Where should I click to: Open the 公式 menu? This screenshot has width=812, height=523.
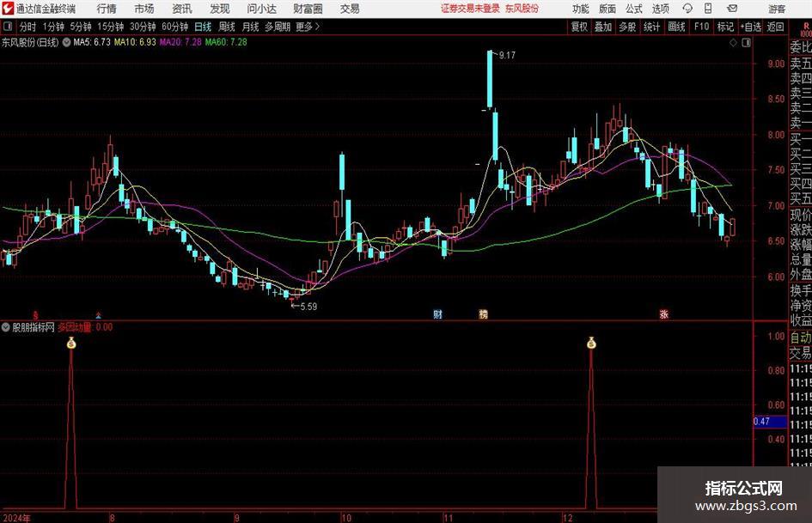634,9
